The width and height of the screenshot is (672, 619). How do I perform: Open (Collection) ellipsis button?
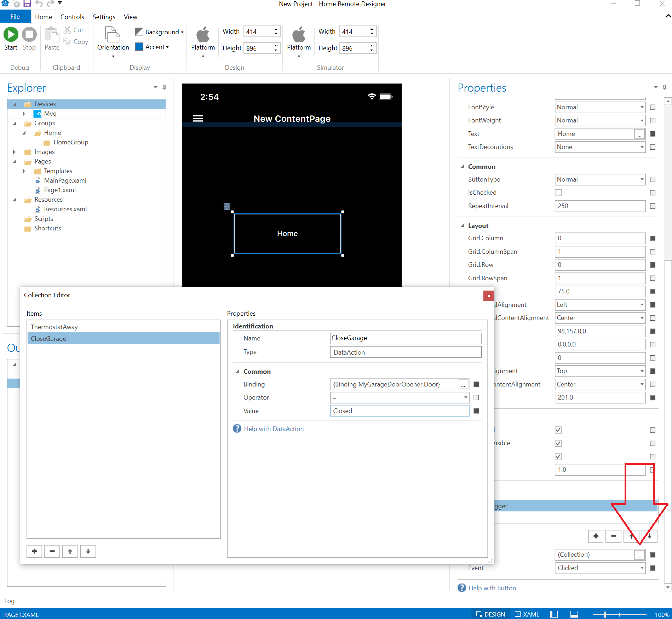click(639, 555)
